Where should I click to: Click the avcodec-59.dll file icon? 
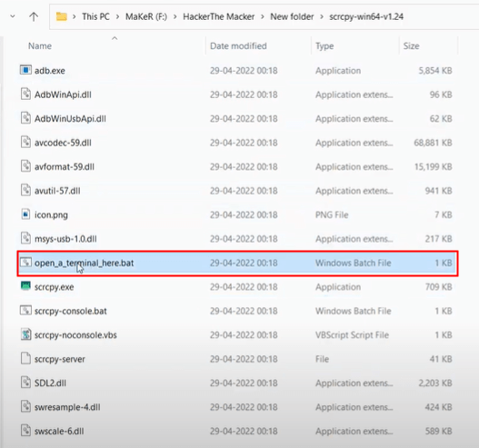click(25, 143)
